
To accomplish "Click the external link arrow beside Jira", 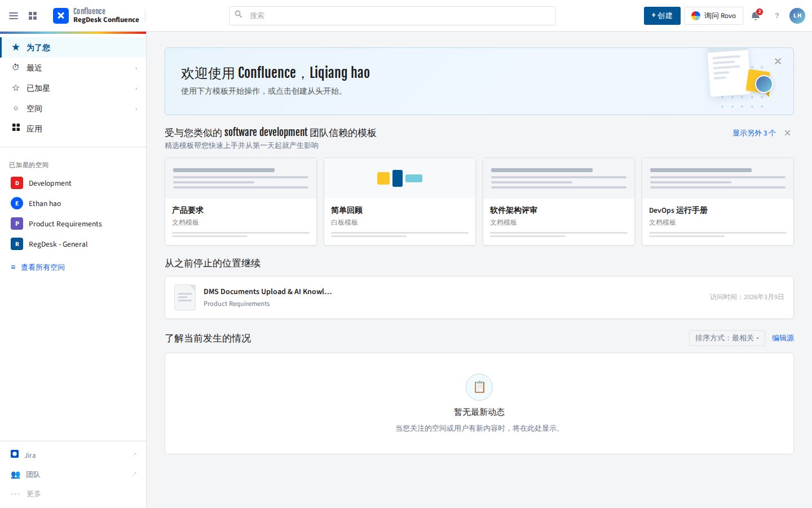I will point(134,454).
